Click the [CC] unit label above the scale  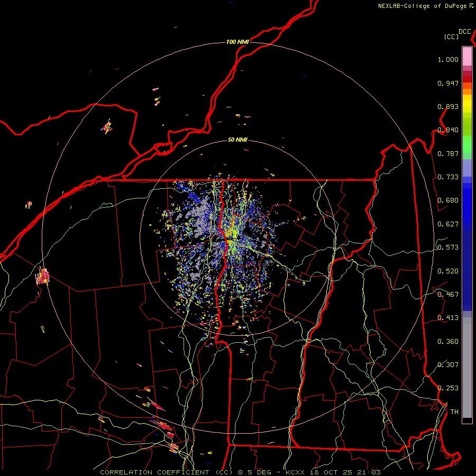451,36
